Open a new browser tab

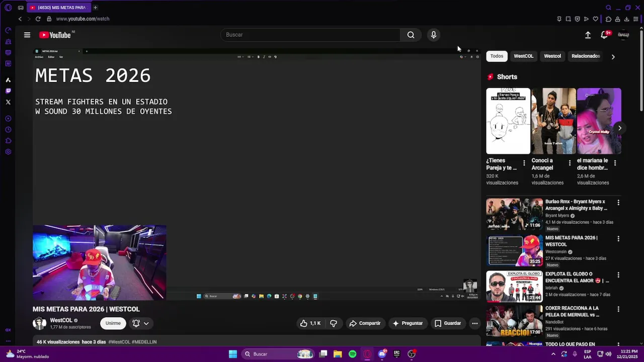[95, 8]
